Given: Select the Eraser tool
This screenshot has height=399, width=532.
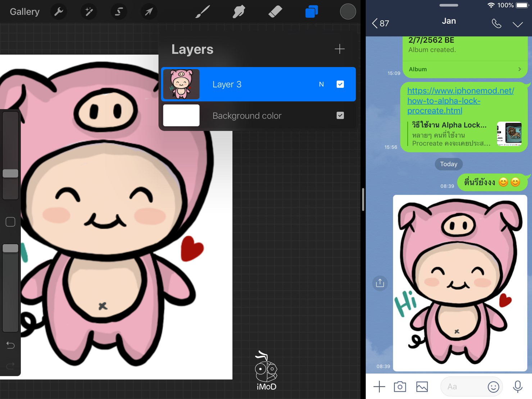Looking at the screenshot, I should click(x=275, y=12).
